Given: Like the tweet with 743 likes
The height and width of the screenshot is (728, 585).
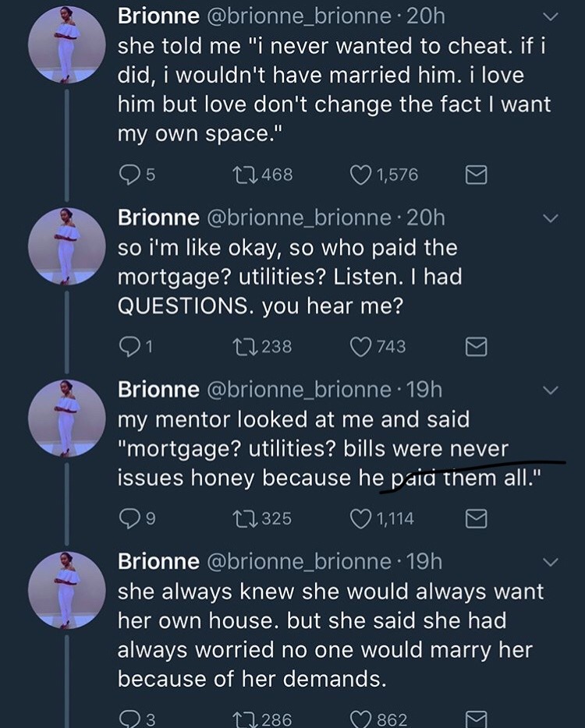Looking at the screenshot, I should click(x=361, y=347).
